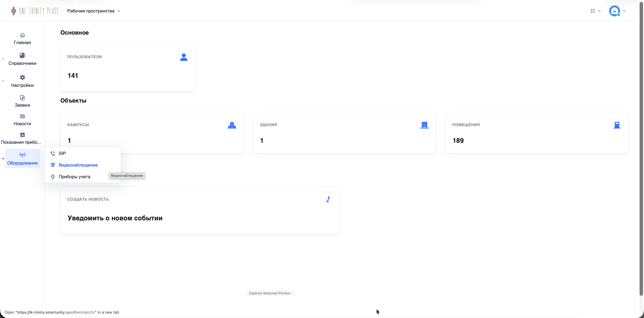Click the blue user icon in Пользователи card
Image resolution: width=644 pixels, height=318 pixels.
pyautogui.click(x=184, y=57)
